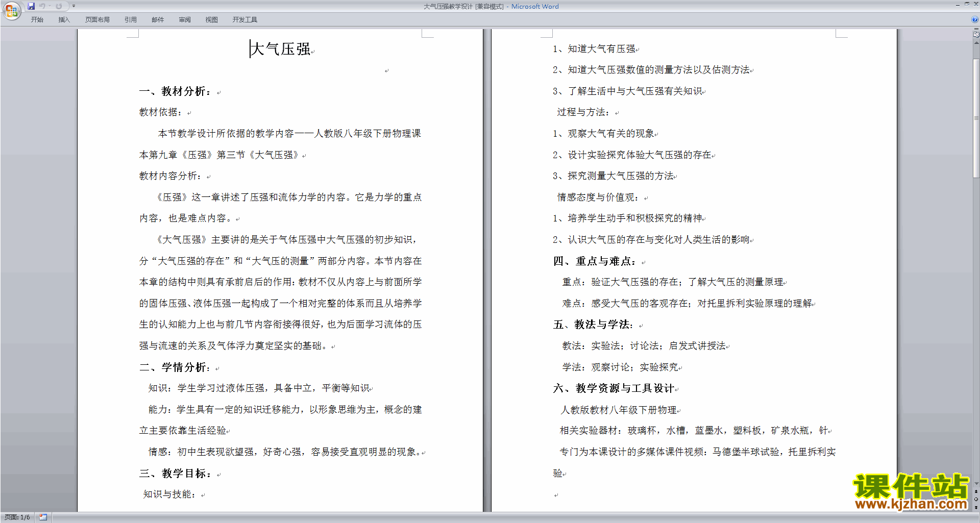Click the line 教材依据:
This screenshot has height=523, width=980.
coord(161,112)
